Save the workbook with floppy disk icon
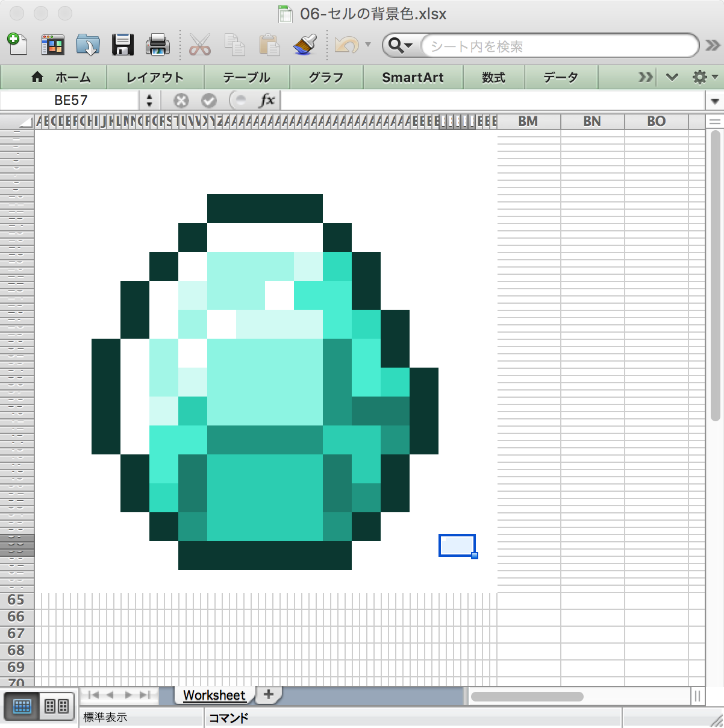 coord(123,45)
